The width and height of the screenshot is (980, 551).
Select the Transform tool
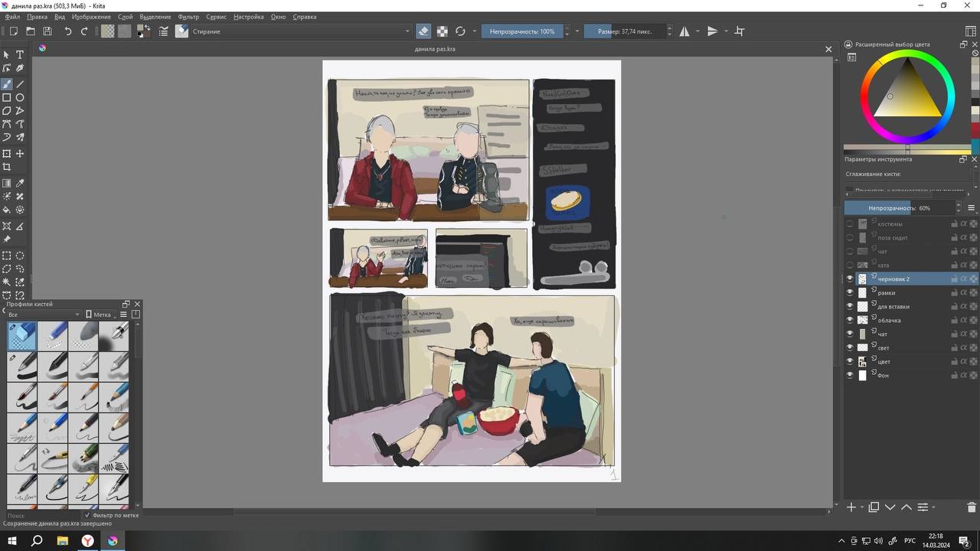[7, 154]
